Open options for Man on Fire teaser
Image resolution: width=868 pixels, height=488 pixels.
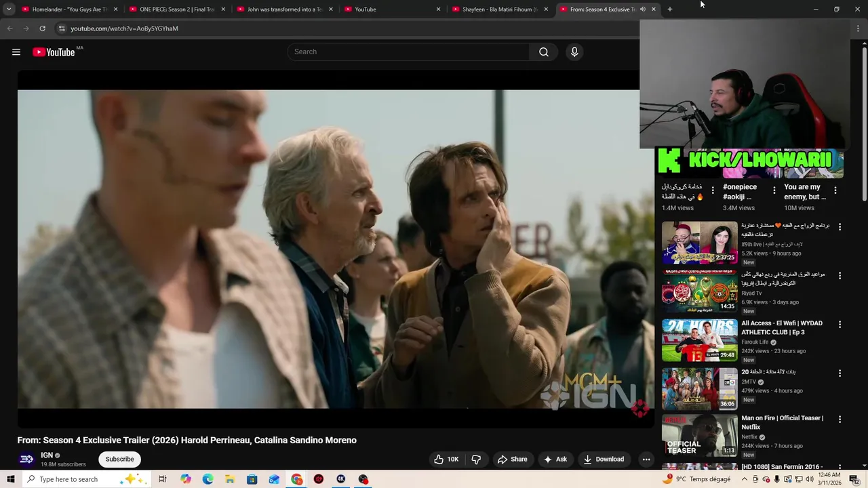(840, 420)
